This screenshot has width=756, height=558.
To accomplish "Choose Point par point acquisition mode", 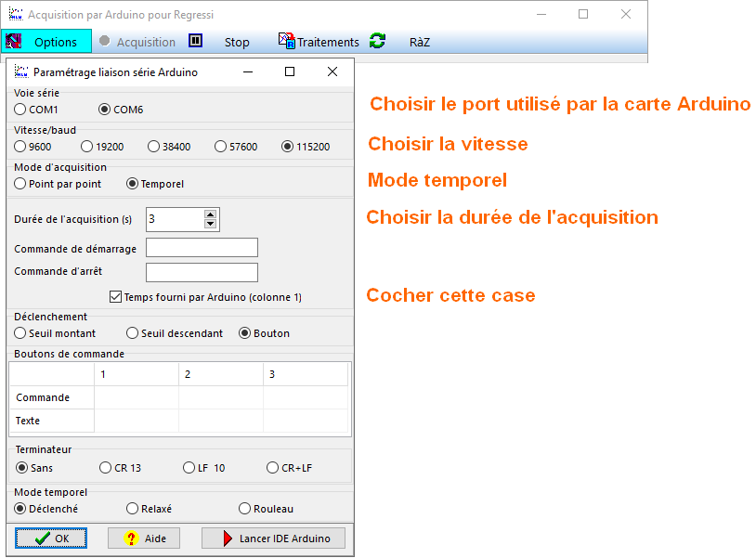I will (58, 184).
